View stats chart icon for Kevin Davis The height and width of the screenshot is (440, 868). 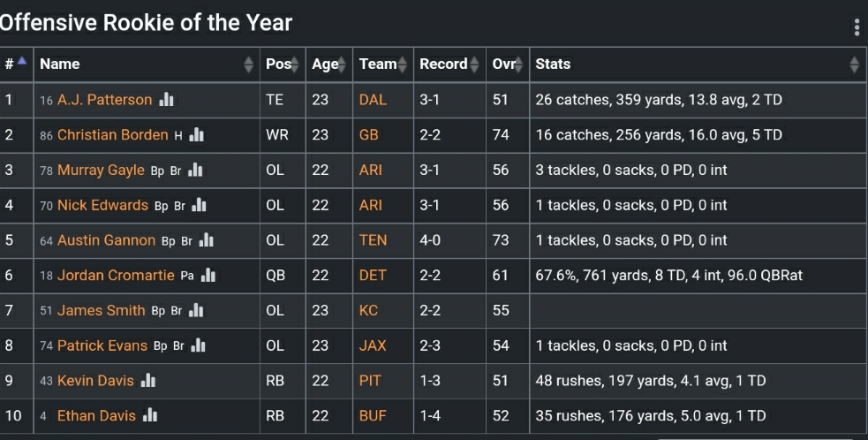click(148, 381)
